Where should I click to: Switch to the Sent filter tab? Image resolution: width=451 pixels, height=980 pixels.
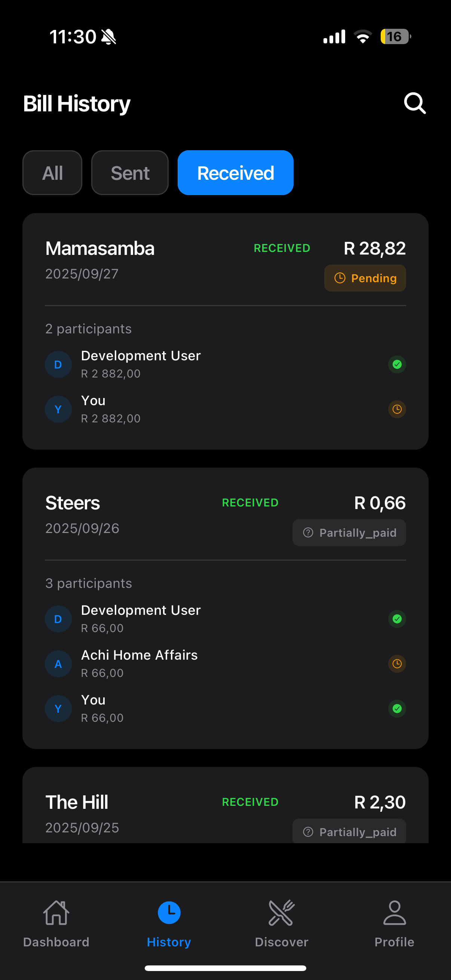point(130,173)
